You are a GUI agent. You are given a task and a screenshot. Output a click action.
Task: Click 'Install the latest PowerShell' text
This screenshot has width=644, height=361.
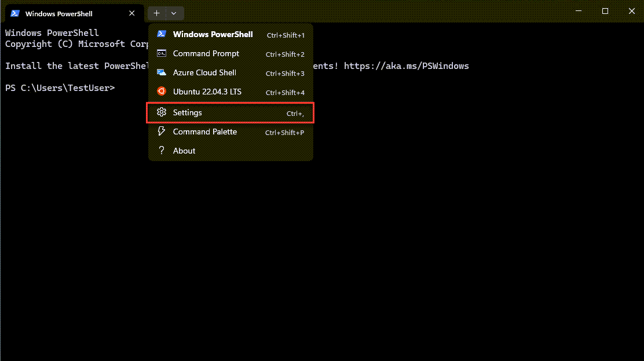tap(76, 66)
